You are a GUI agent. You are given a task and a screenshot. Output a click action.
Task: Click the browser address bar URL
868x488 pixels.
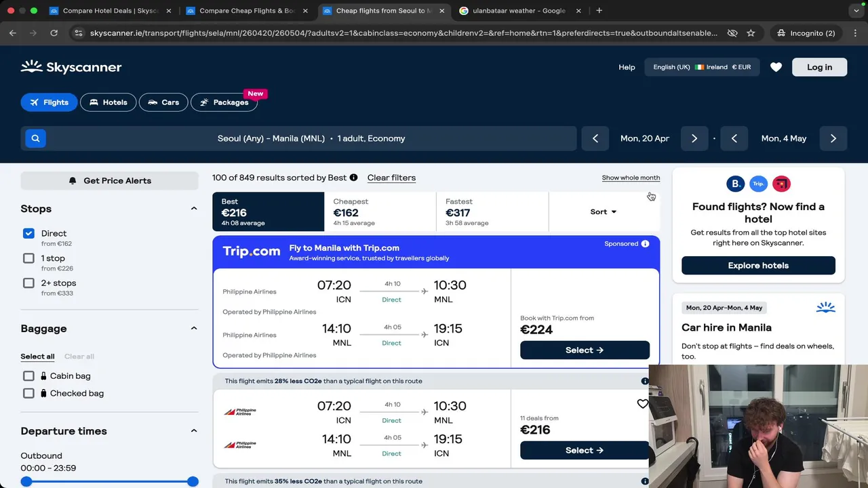[x=403, y=33]
